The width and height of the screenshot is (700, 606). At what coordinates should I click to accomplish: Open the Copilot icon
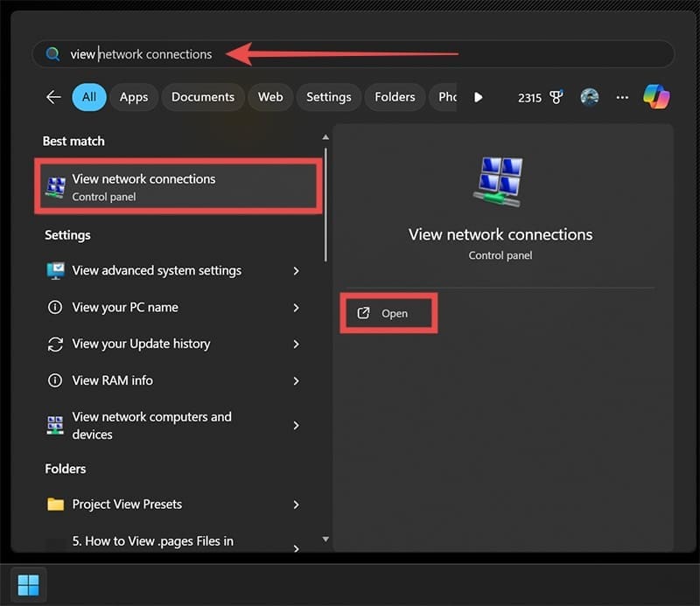click(655, 97)
